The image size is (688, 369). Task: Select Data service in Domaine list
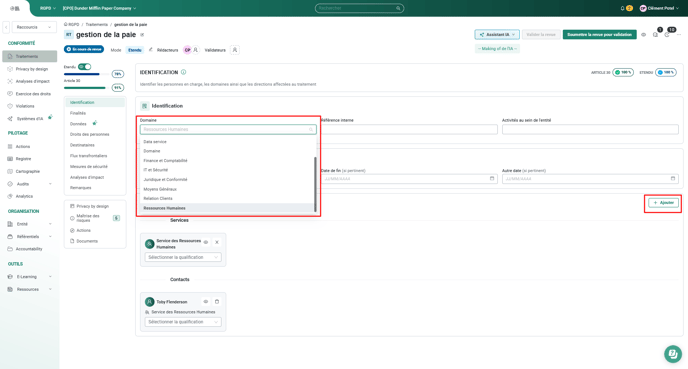pyautogui.click(x=226, y=142)
